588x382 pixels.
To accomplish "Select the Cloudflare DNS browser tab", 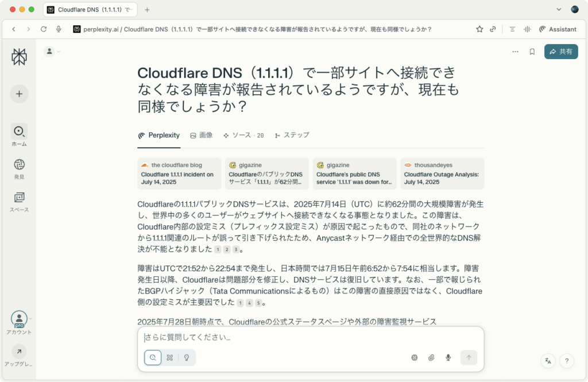I will pos(90,10).
